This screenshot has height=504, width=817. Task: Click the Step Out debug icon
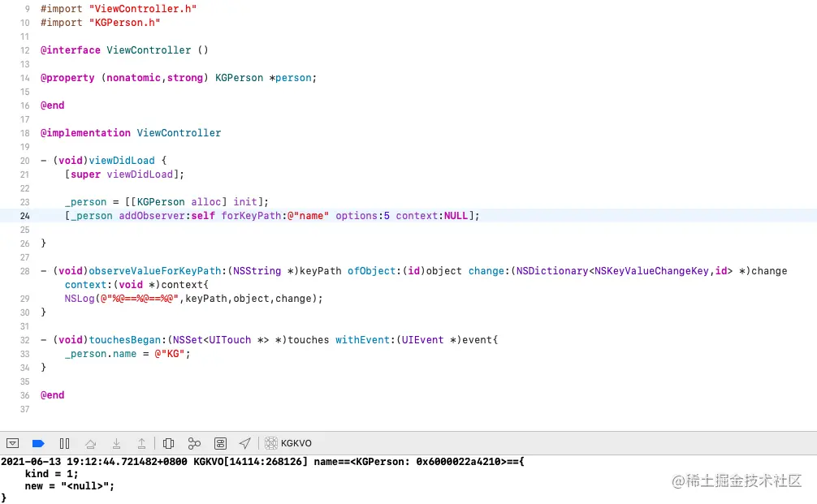[x=142, y=444]
